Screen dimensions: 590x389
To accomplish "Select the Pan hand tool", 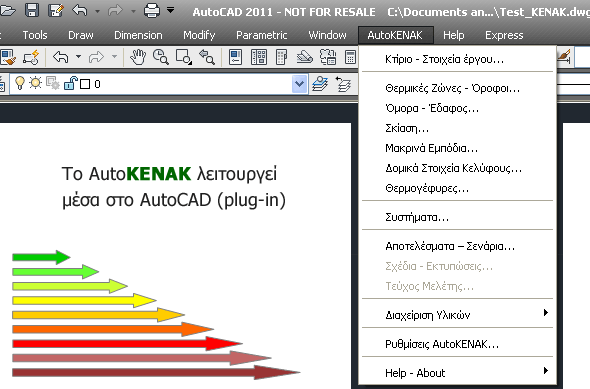I will pyautogui.click(x=138, y=58).
